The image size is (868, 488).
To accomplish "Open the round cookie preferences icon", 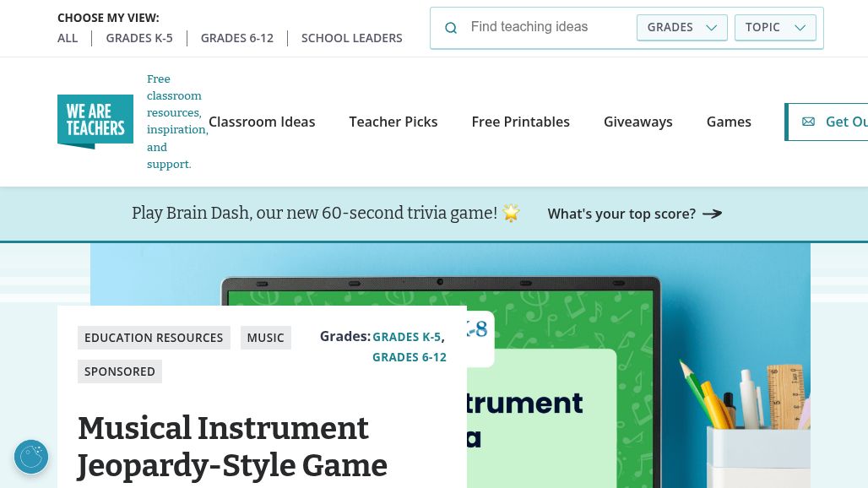I will click(31, 457).
